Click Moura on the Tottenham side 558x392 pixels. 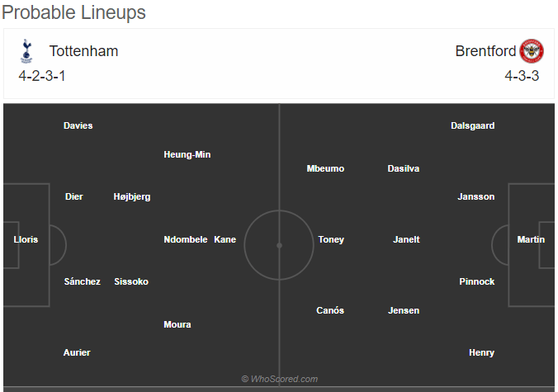point(177,324)
